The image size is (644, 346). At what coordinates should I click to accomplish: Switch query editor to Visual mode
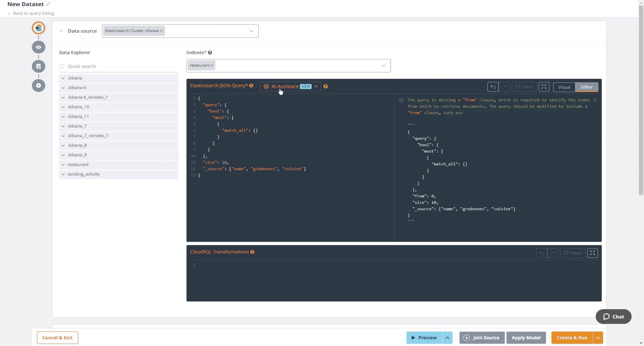point(564,87)
